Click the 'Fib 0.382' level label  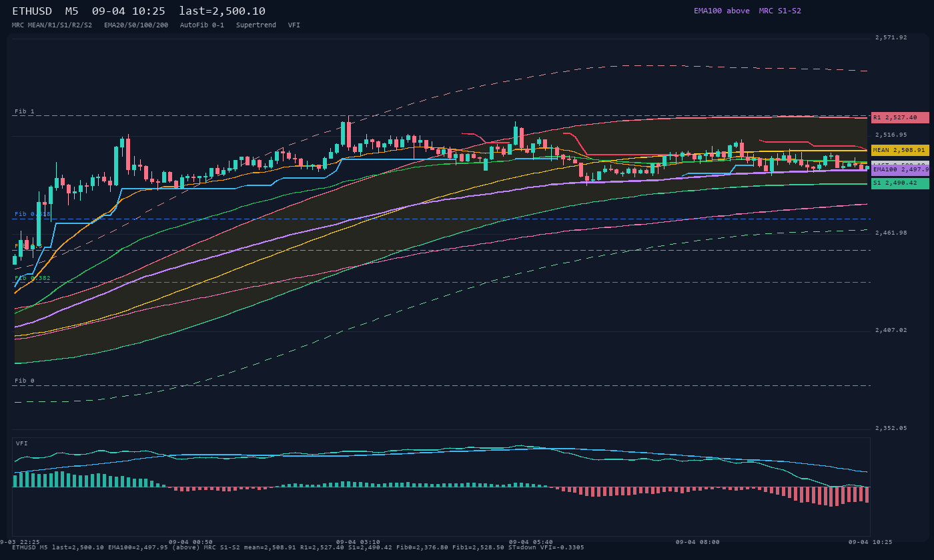(33, 278)
